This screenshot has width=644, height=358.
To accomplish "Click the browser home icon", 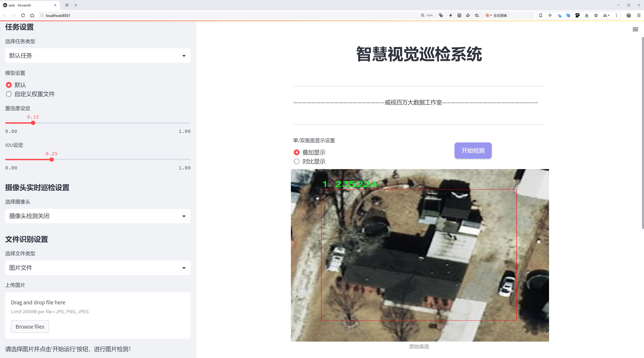I will [x=32, y=16].
